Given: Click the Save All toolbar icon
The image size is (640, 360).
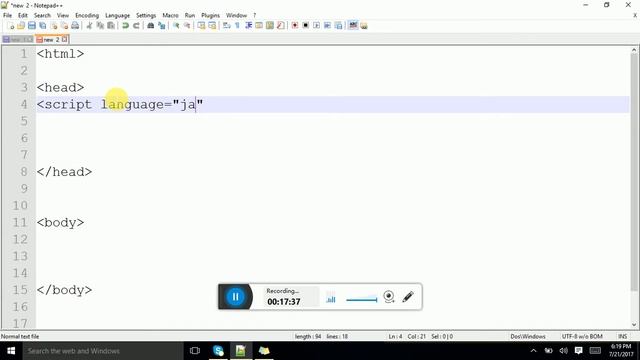Looking at the screenshot, I should (42, 25).
